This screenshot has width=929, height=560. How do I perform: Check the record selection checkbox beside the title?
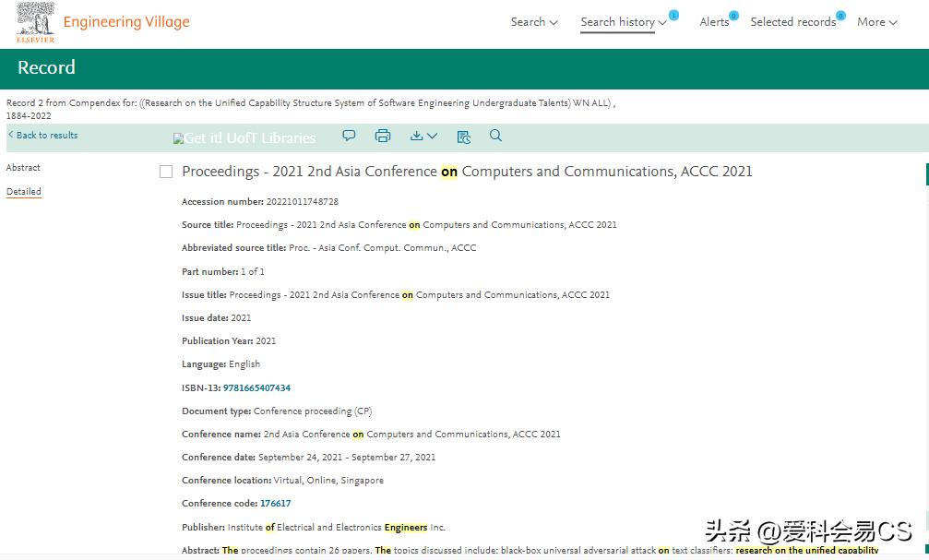(x=166, y=172)
